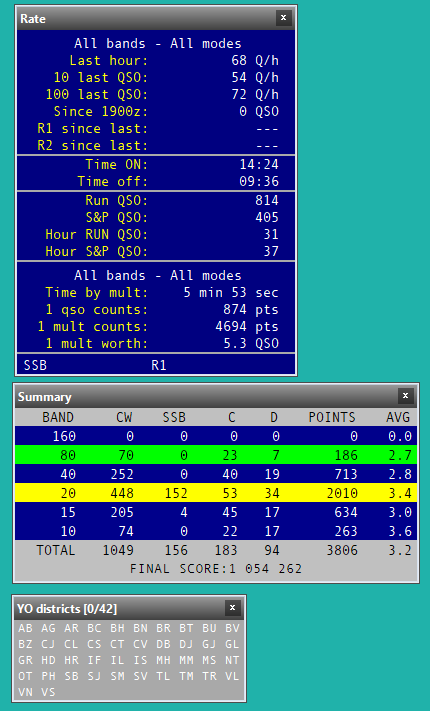
Task: Select the 80 band row in Summary
Action: pos(216,455)
